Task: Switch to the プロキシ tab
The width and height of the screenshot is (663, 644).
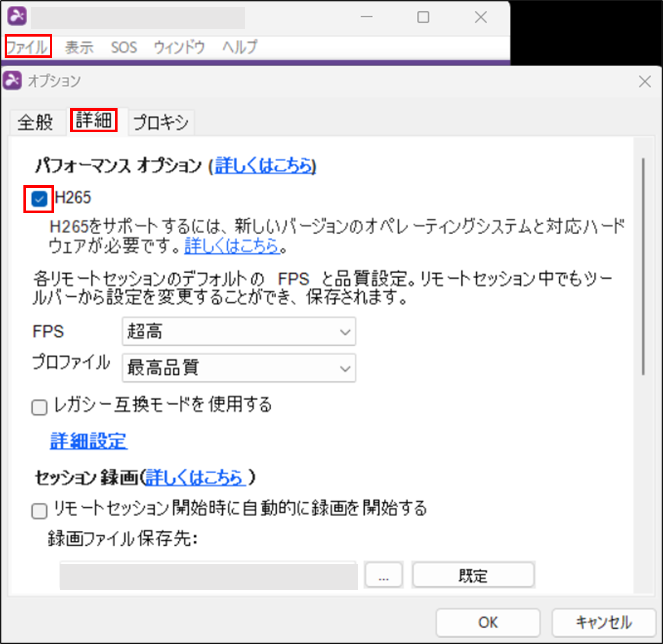Action: [x=161, y=122]
